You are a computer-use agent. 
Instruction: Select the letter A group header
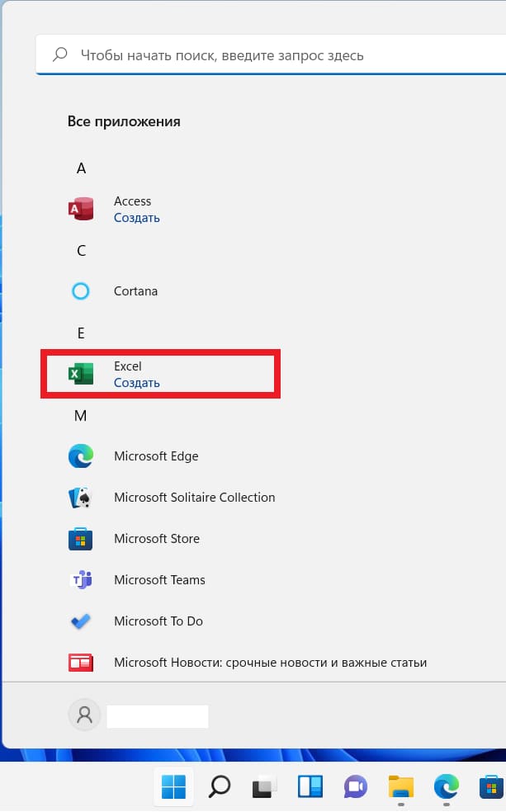(81, 168)
